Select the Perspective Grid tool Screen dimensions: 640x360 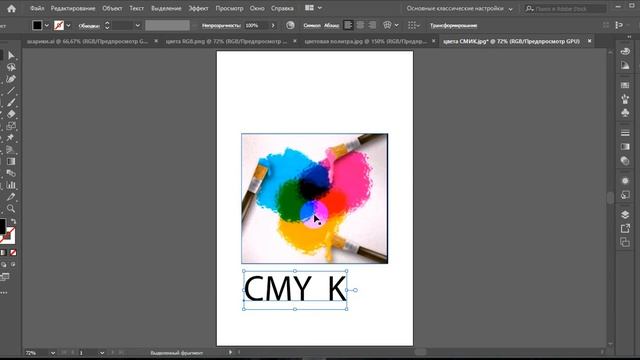tap(11, 149)
